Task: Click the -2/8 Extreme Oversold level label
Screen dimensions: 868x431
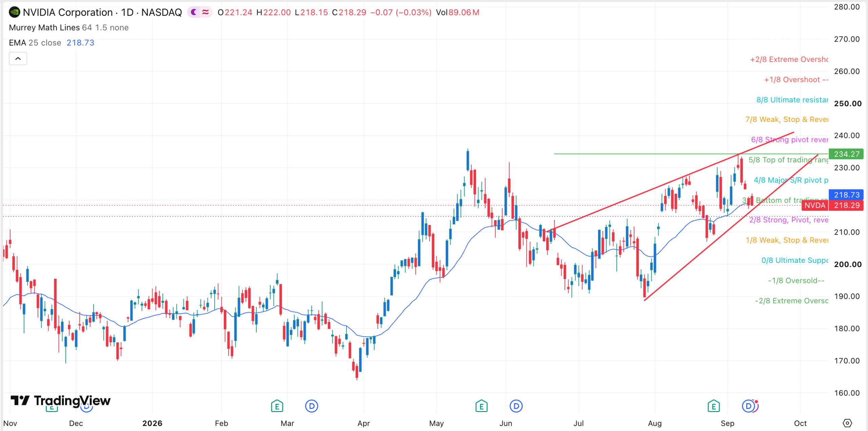Action: pos(791,301)
